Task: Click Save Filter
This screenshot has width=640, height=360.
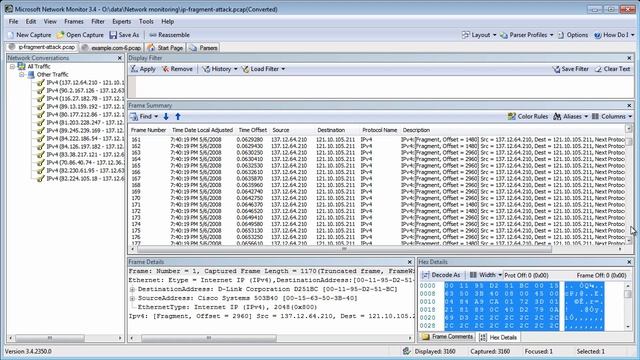Action: point(570,69)
